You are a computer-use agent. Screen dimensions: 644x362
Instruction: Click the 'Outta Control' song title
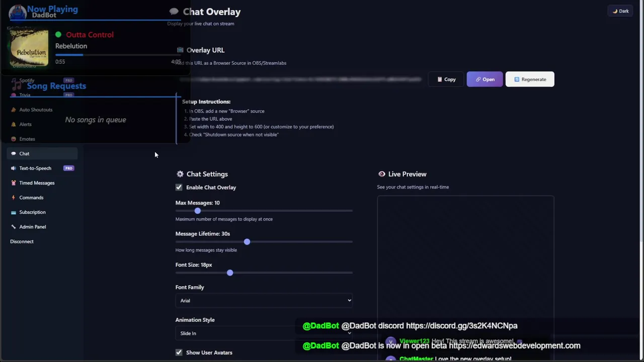point(90,35)
